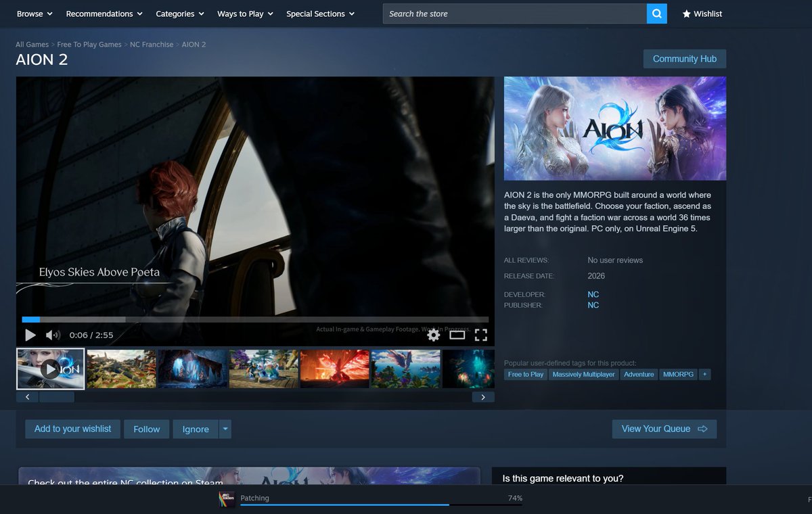Click the AION 2 breadcrumb link
Screen dimensions: 812x514
pyautogui.click(x=194, y=45)
